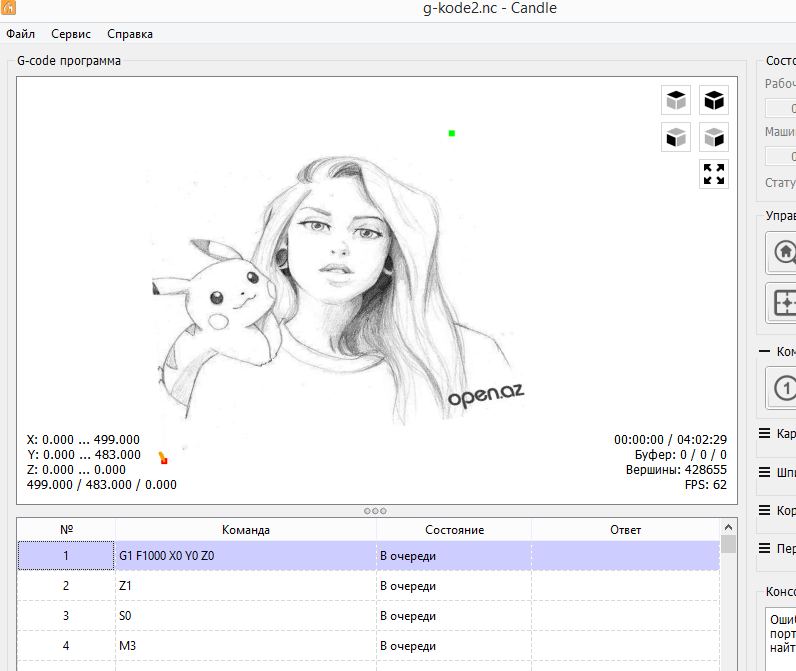Select the S0 command cell
Screen dimensions: 796x671
246,616
